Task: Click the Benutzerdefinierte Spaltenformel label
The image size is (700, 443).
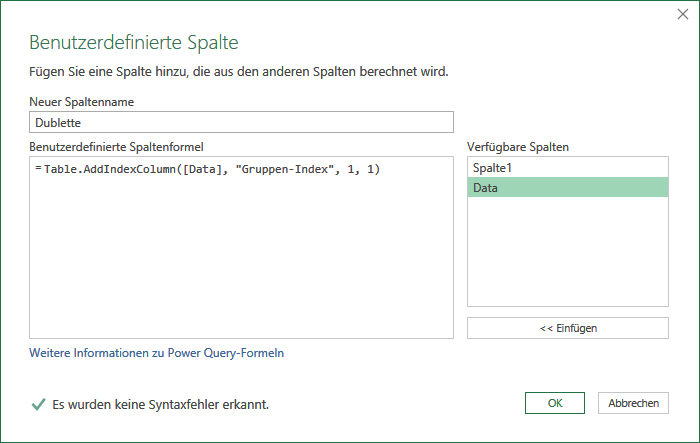Action: coord(117,147)
